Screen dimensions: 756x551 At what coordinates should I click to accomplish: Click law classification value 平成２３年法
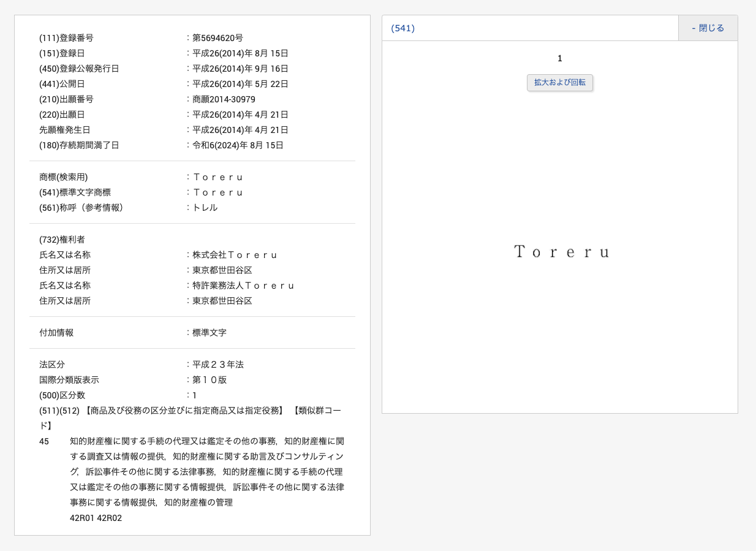click(x=218, y=365)
